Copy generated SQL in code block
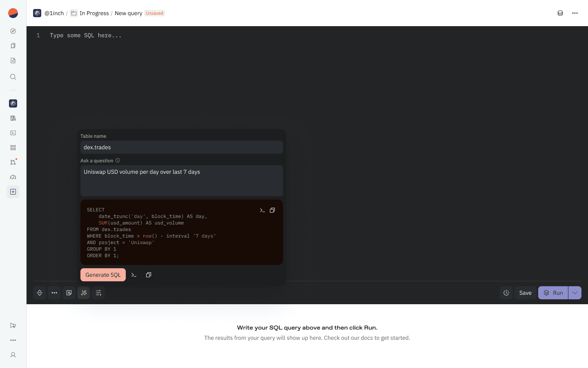 [x=272, y=210]
